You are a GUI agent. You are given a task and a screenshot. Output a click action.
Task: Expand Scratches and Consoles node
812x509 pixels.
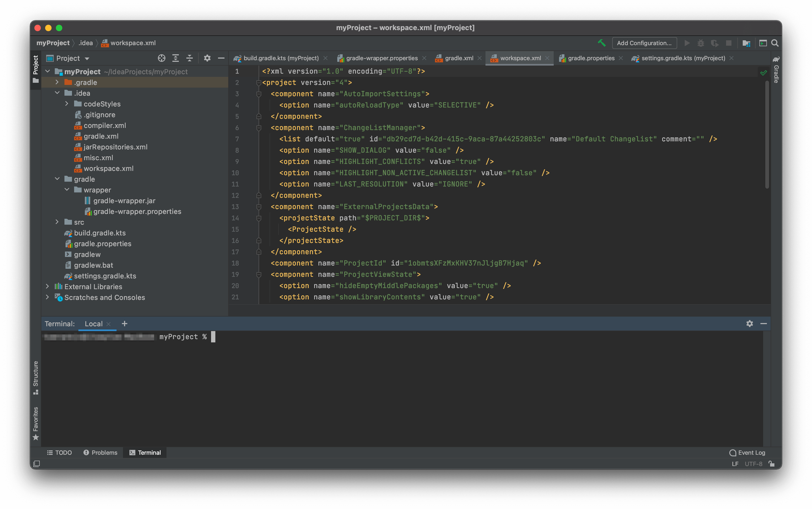(x=48, y=297)
